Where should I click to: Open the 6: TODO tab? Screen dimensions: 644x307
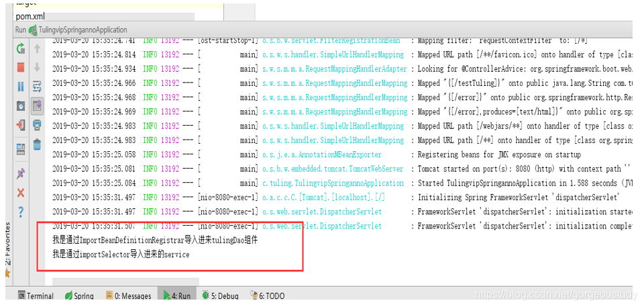268,296
